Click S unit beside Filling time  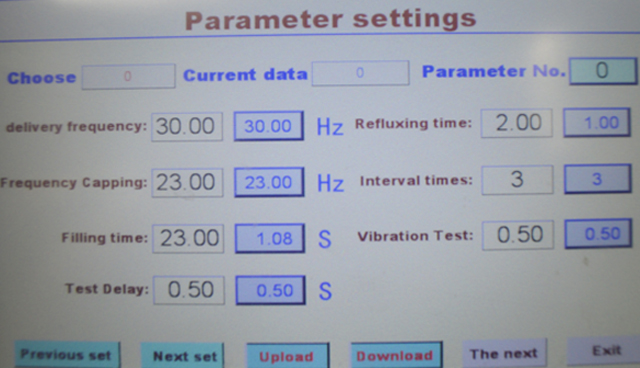tap(324, 239)
